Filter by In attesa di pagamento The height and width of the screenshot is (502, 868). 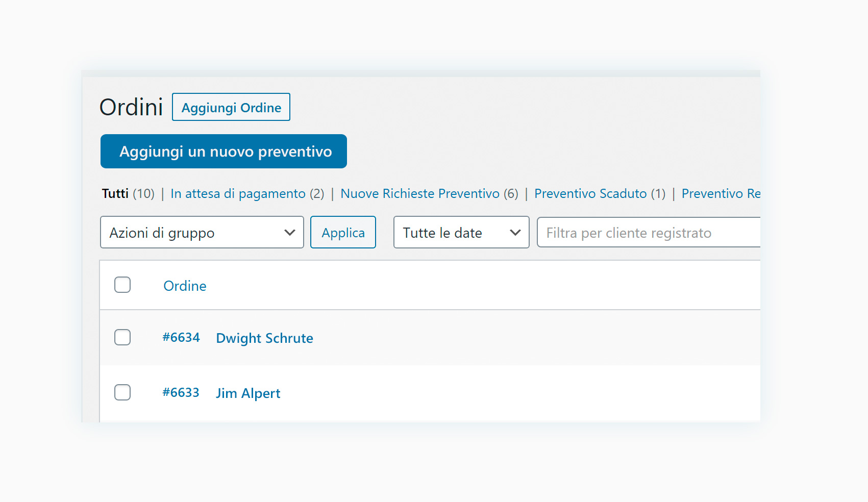[238, 194]
